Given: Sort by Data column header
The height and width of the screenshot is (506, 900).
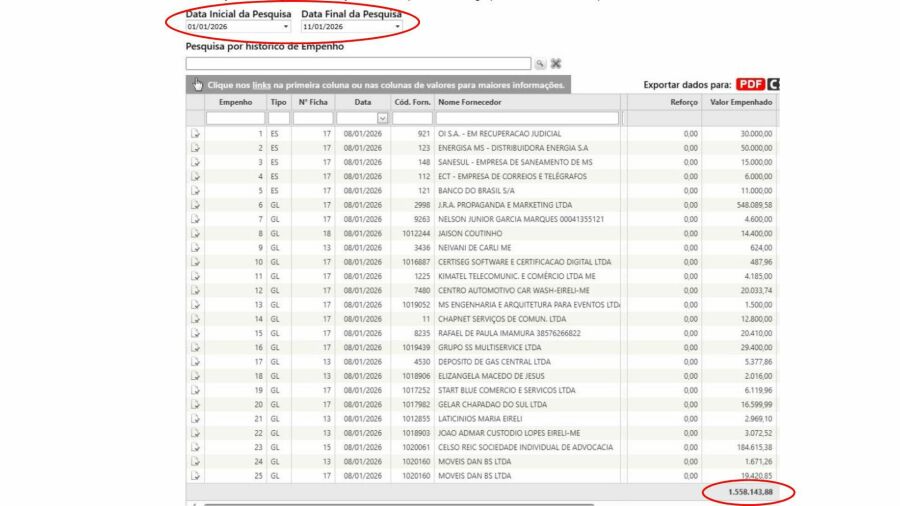Looking at the screenshot, I should click(x=363, y=102).
